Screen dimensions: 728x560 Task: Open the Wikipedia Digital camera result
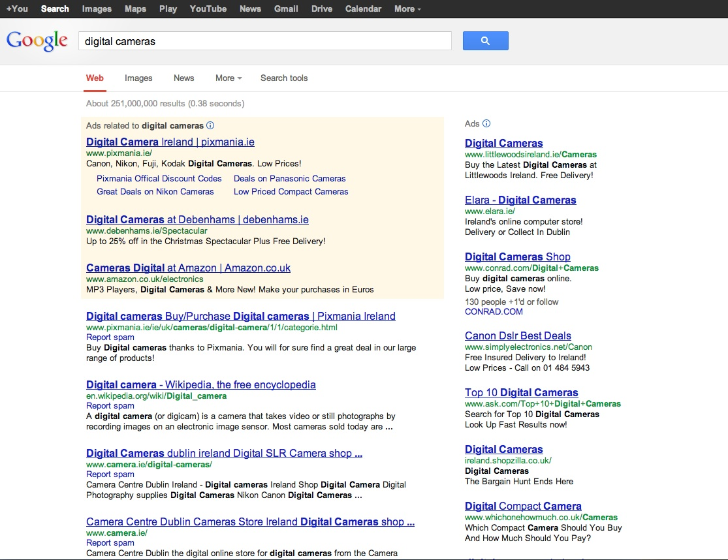200,384
